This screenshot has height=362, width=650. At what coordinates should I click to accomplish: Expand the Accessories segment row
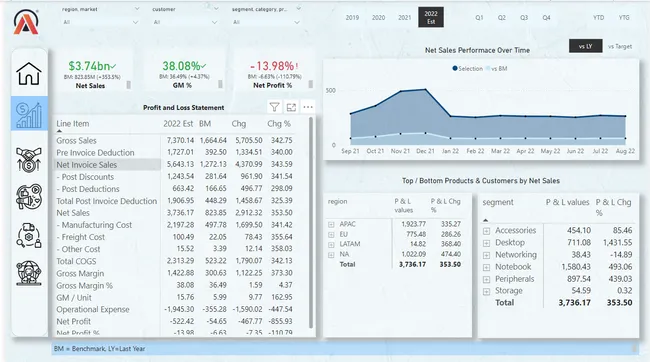pyautogui.click(x=487, y=231)
